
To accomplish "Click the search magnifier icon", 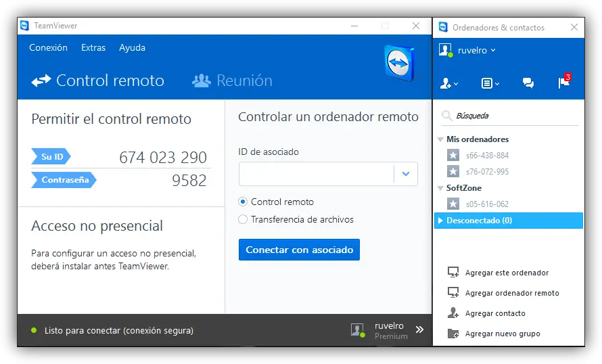I will [446, 115].
